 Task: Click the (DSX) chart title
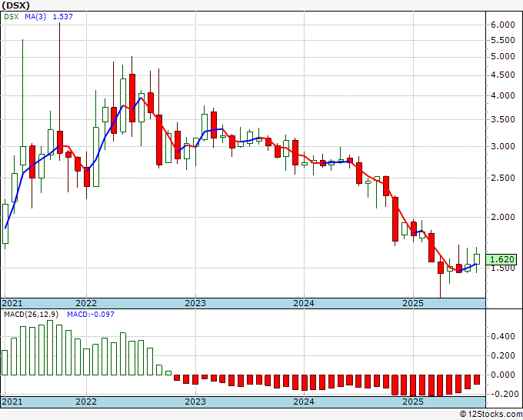tap(16, 5)
